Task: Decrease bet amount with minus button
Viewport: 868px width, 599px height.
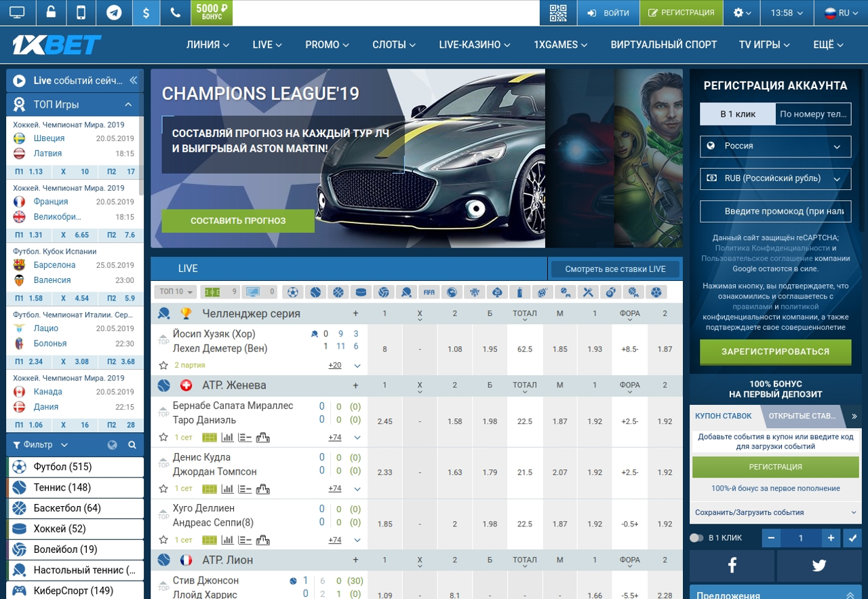Action: (771, 538)
